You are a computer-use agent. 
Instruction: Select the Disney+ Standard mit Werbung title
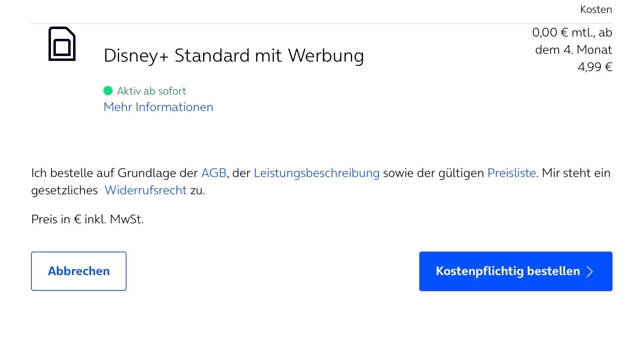pyautogui.click(x=234, y=55)
